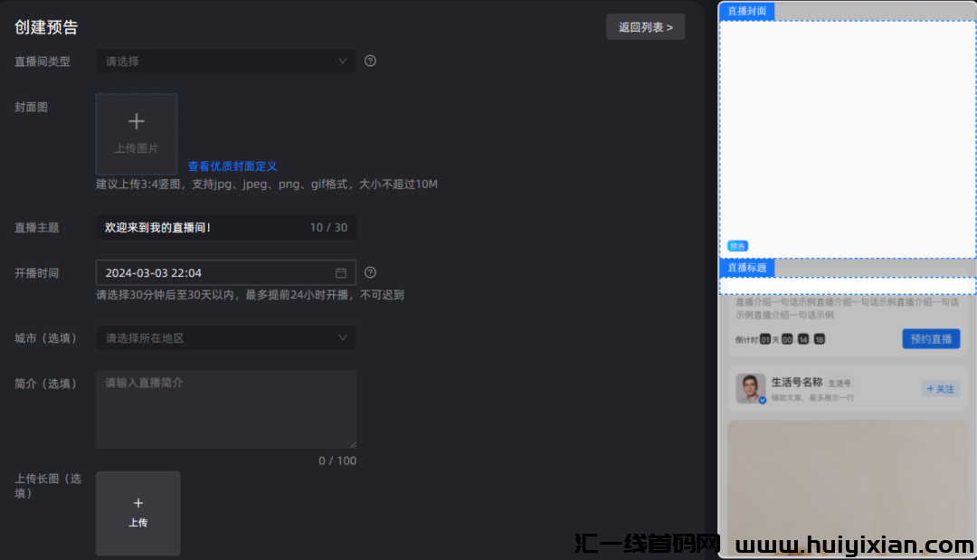This screenshot has height=560, width=977.
Task: Click the countdown timer in preview
Action: click(780, 339)
